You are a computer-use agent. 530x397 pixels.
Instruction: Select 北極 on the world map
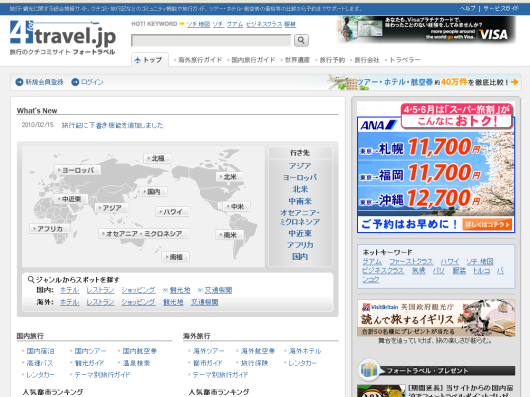158,158
